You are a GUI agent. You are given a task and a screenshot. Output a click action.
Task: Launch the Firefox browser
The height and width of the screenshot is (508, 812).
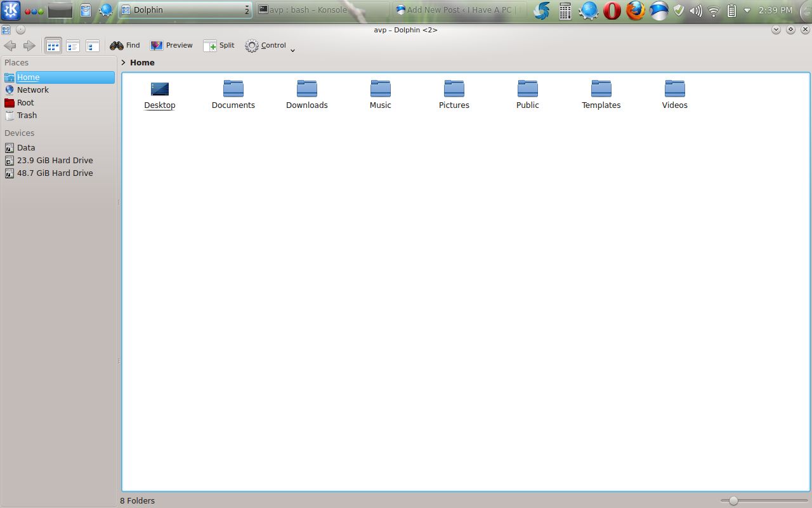(x=636, y=10)
